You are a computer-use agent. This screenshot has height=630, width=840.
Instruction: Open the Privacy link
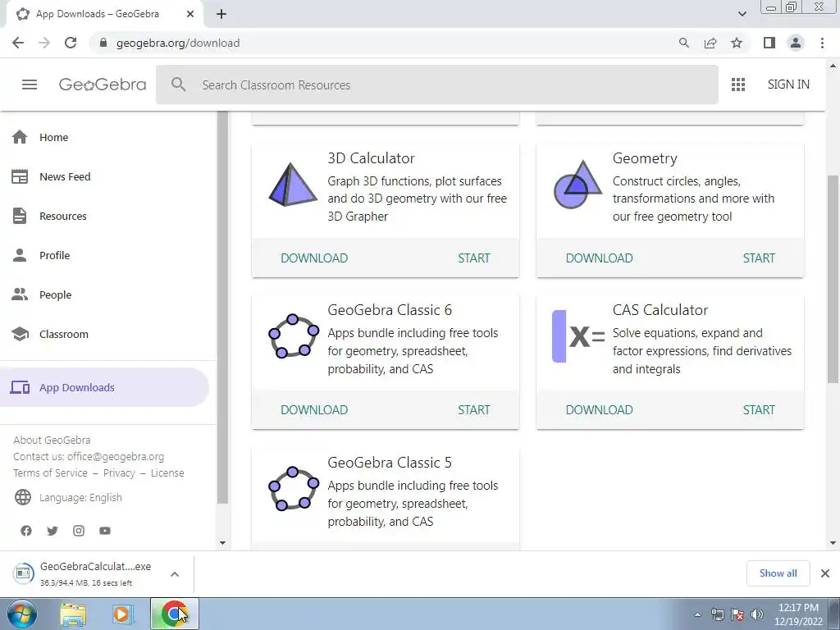pyautogui.click(x=119, y=472)
